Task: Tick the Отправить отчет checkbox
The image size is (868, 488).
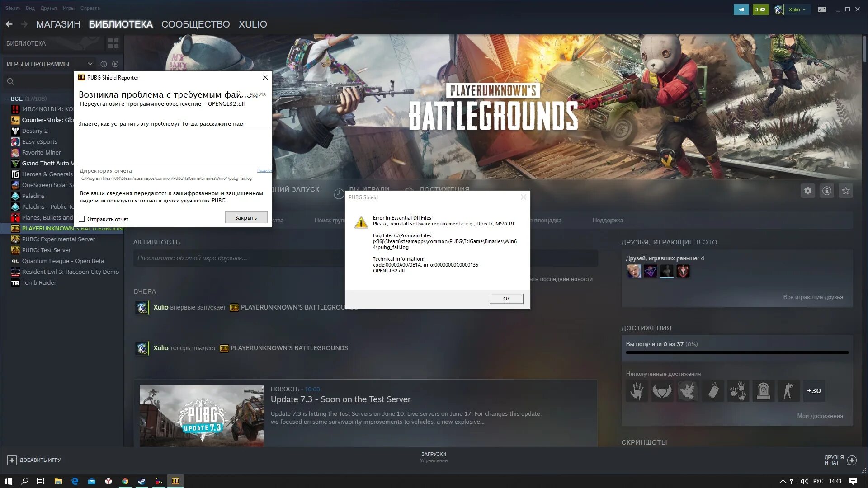Action: point(82,219)
